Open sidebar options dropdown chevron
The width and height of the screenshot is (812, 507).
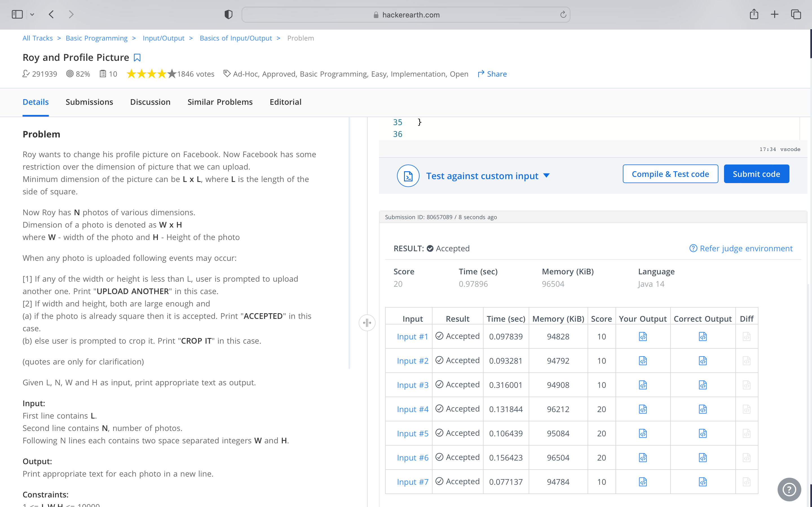[32, 14]
